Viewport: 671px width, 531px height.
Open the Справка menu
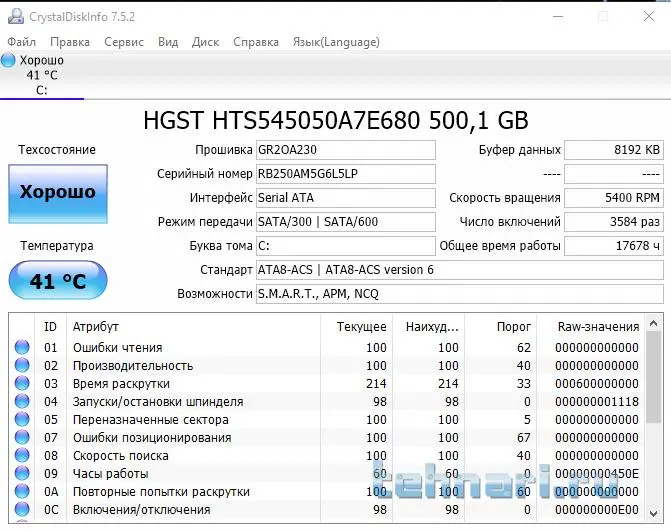click(x=256, y=42)
